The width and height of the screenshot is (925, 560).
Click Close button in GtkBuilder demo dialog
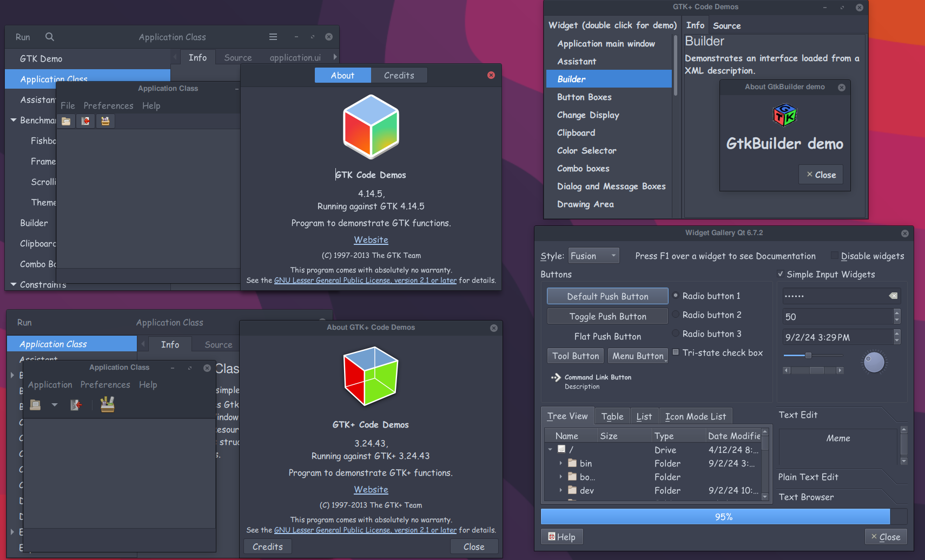coord(821,175)
